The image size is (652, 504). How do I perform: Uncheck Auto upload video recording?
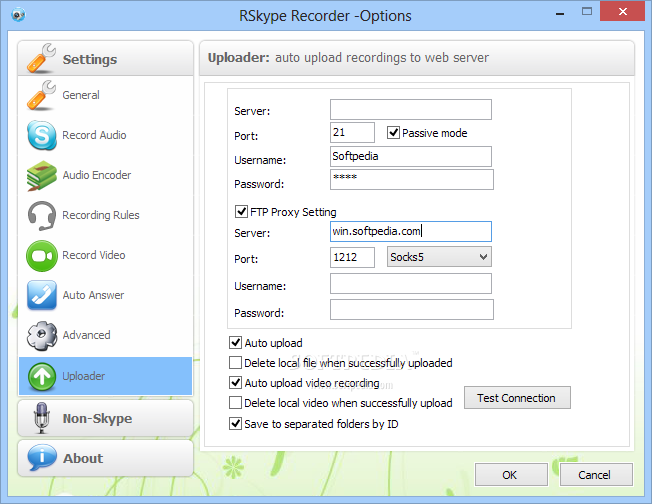235,383
